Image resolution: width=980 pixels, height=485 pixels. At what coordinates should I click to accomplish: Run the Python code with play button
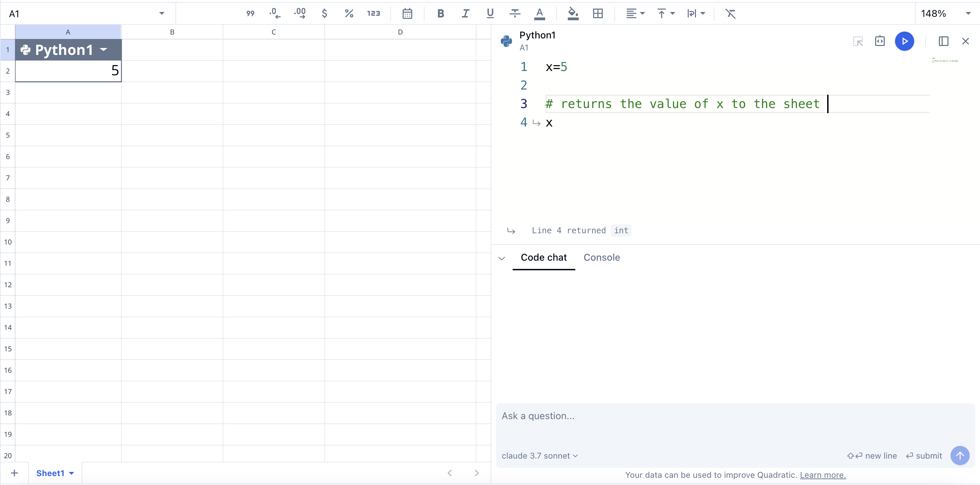(904, 41)
